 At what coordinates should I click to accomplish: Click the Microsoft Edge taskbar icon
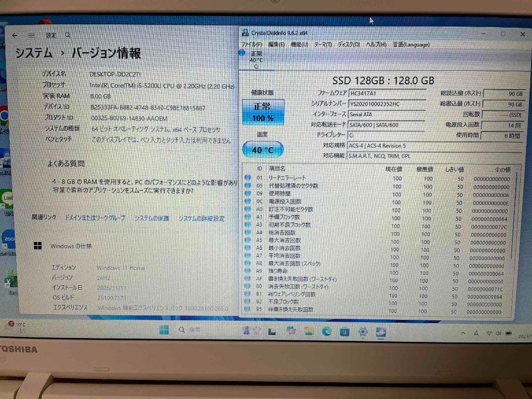coord(326,331)
